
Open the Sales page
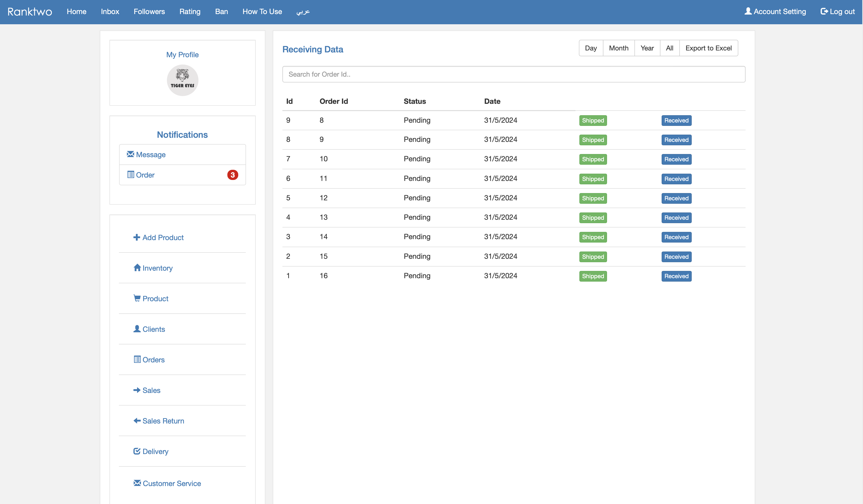pos(147,390)
